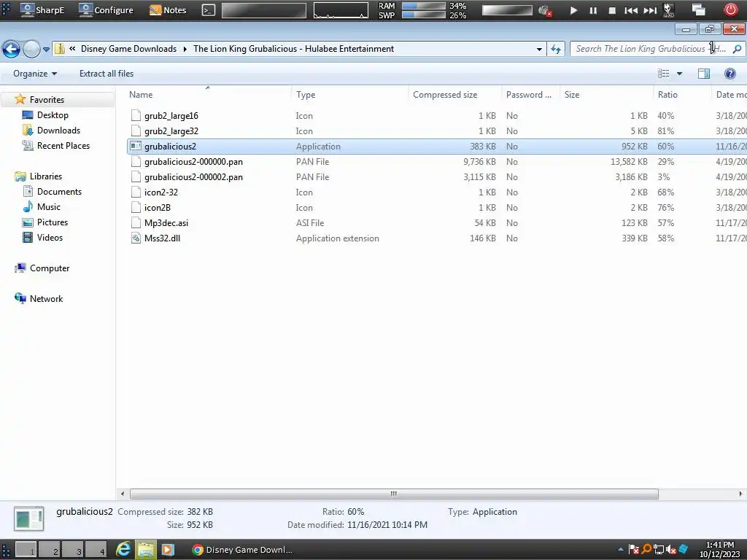Select the icon2-32 file

pos(161,192)
